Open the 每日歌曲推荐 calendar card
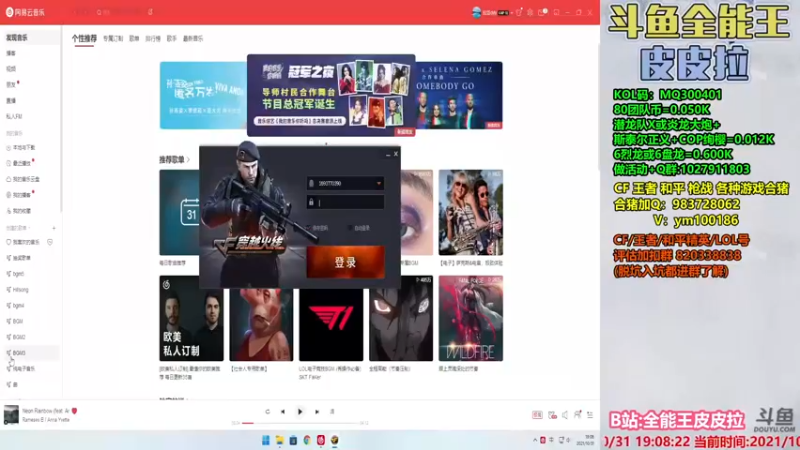This screenshot has width=800, height=450. click(179, 212)
